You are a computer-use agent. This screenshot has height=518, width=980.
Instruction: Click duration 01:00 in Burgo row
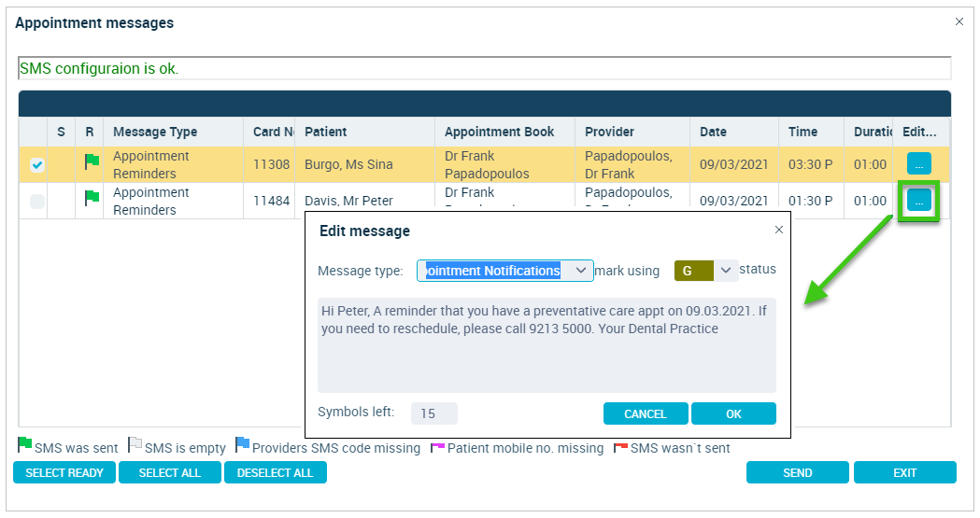tap(870, 165)
